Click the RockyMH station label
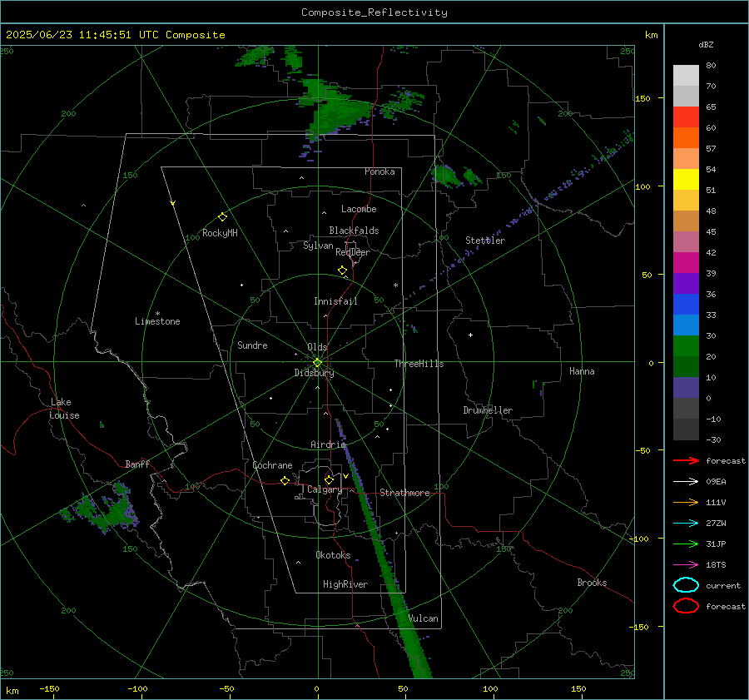This screenshot has height=700, width=749. (220, 233)
